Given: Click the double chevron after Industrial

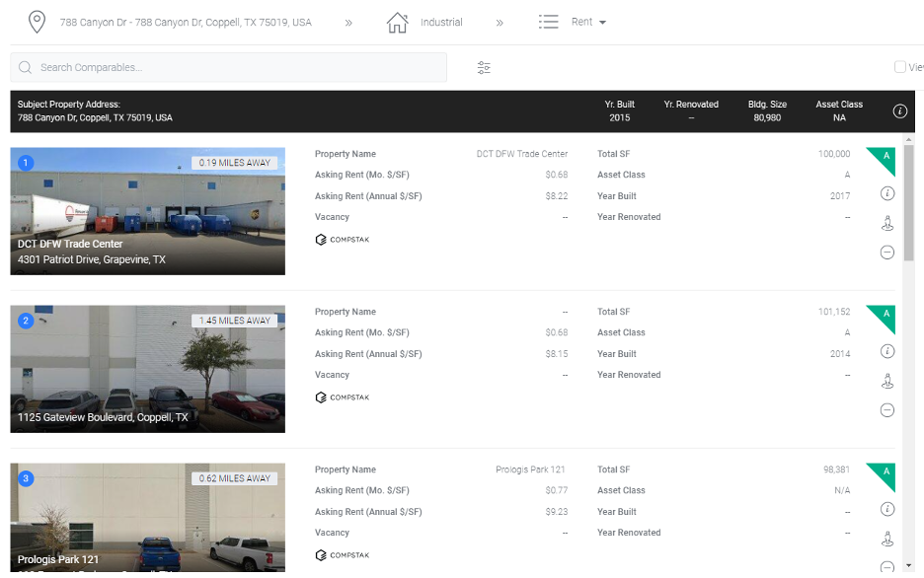Looking at the screenshot, I should click(500, 23).
